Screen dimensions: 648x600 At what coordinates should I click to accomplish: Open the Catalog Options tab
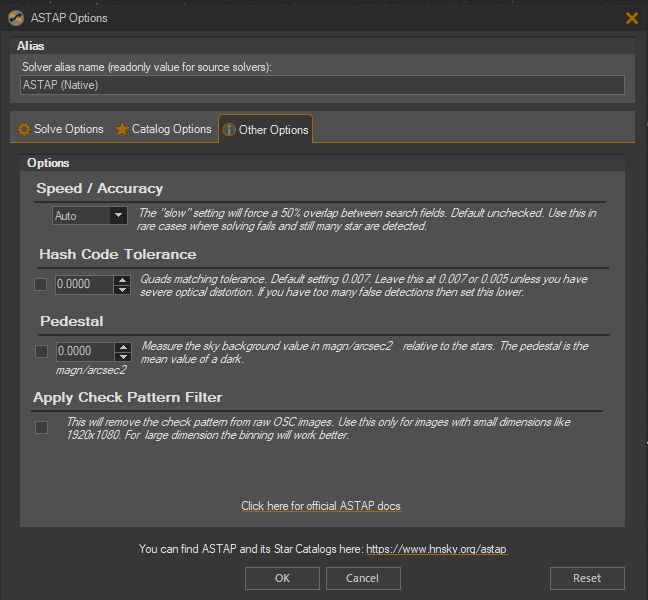(x=163, y=129)
